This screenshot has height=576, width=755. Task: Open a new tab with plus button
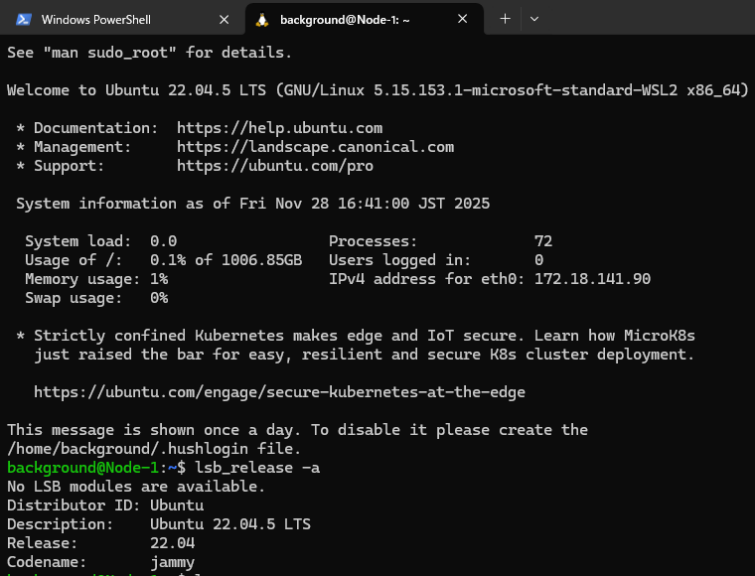pyautogui.click(x=505, y=19)
